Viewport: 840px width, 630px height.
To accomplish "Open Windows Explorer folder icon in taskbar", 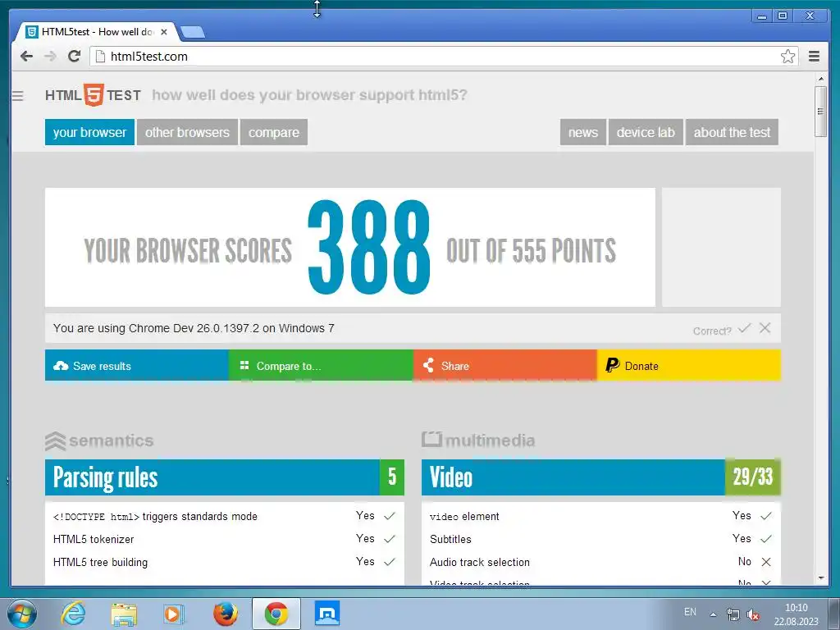I will 124,614.
